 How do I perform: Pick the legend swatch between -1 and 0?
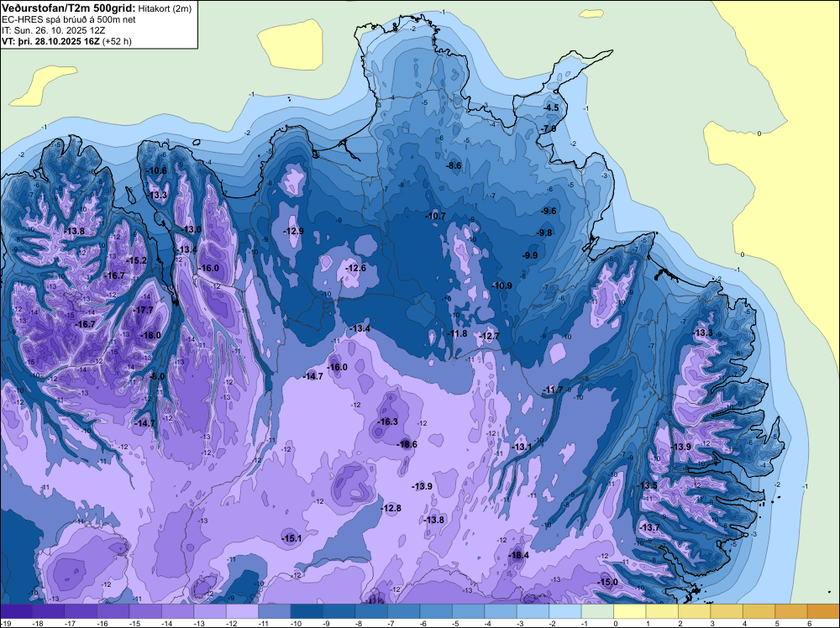tap(597, 611)
